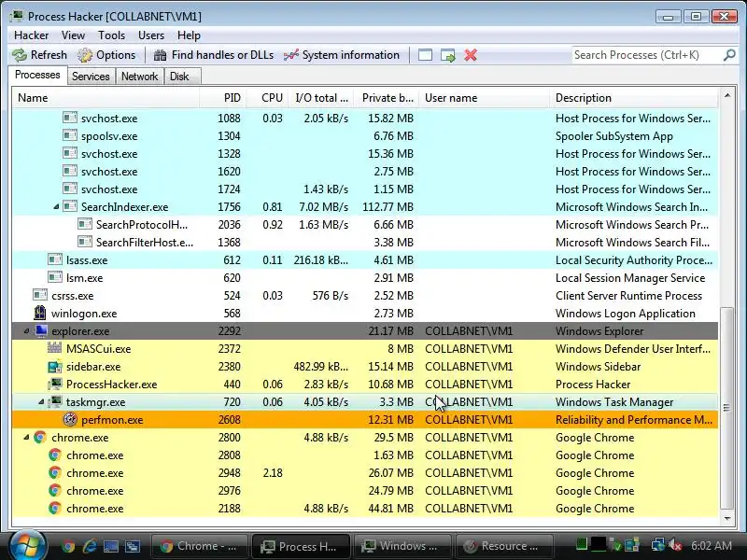This screenshot has height=560, width=747.
Task: Sort by the Name column header
Action: point(106,98)
